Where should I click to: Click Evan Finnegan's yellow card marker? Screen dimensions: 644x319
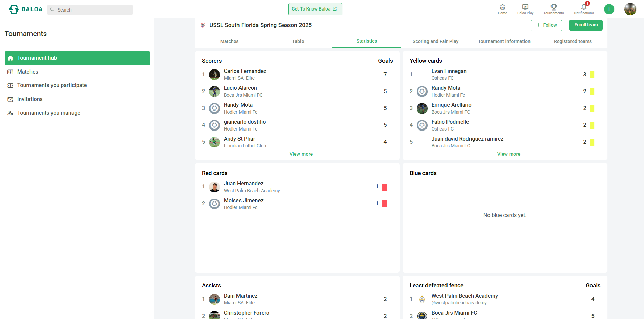(x=592, y=74)
